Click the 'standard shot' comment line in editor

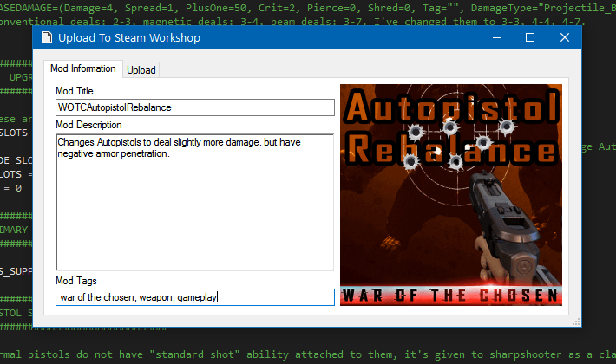308,354
